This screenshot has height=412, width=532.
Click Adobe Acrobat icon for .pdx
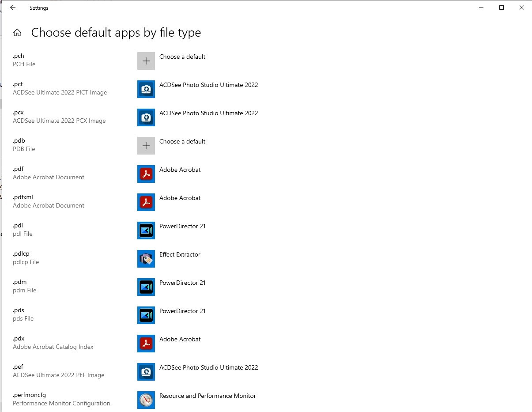click(146, 344)
